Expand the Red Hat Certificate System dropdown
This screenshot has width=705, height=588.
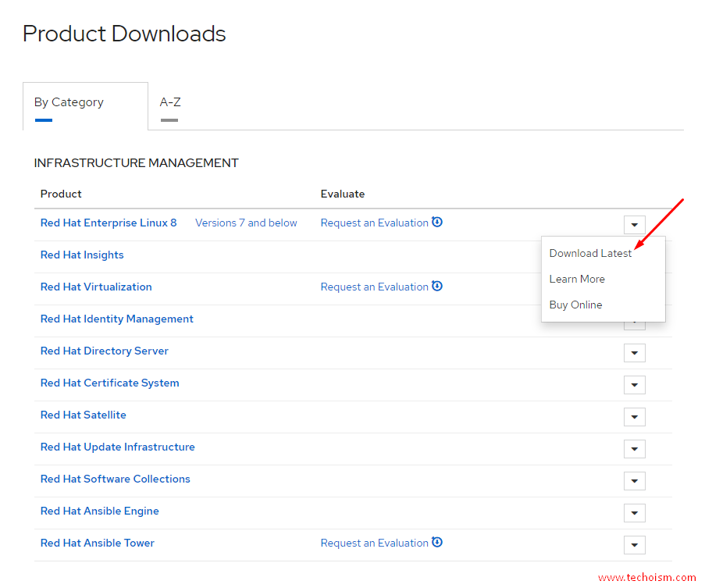click(x=635, y=385)
